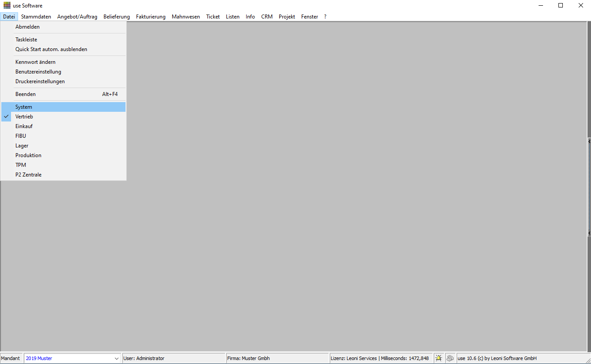Maximize the use Software window
This screenshot has height=364, width=591.
tap(561, 6)
